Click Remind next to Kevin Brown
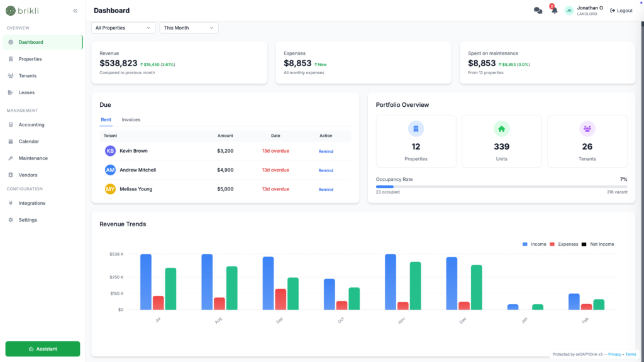Image resolution: width=644 pixels, height=362 pixels. coord(326,151)
